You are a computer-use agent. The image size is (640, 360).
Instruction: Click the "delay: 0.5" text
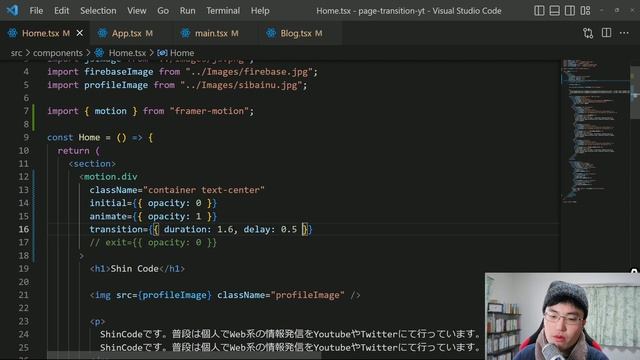tap(270, 229)
